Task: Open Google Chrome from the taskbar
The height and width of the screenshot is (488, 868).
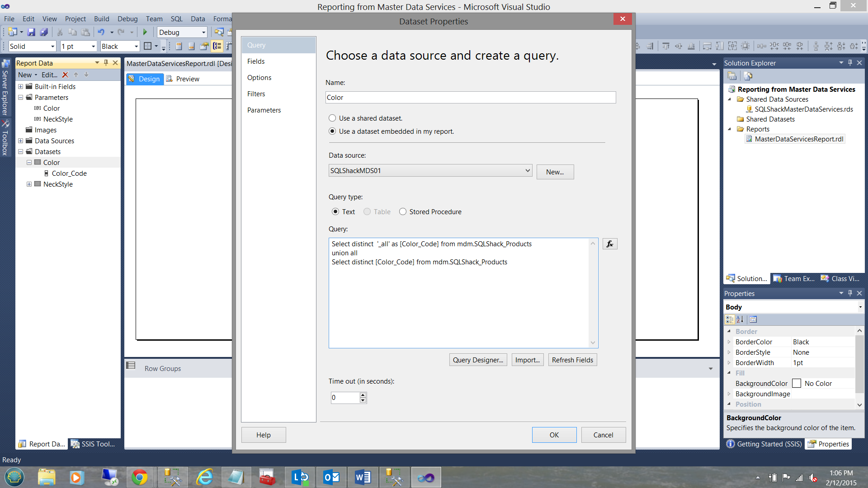Action: click(139, 477)
